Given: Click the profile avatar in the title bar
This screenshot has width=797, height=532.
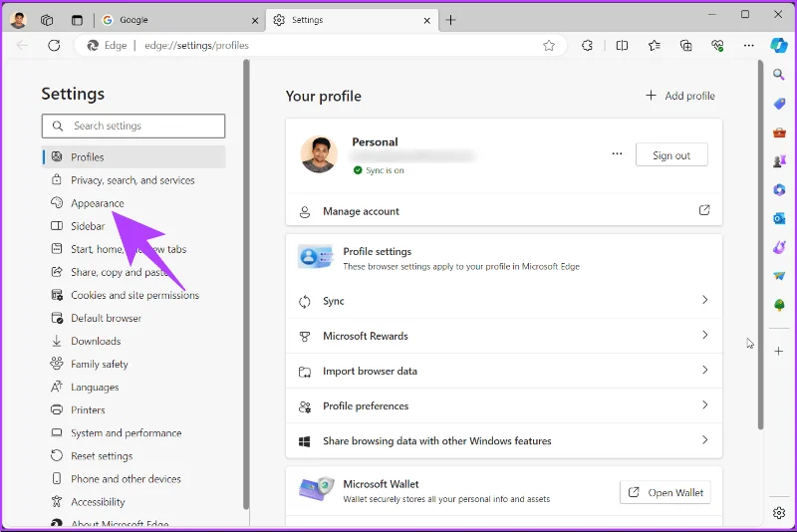Looking at the screenshot, I should [x=18, y=20].
